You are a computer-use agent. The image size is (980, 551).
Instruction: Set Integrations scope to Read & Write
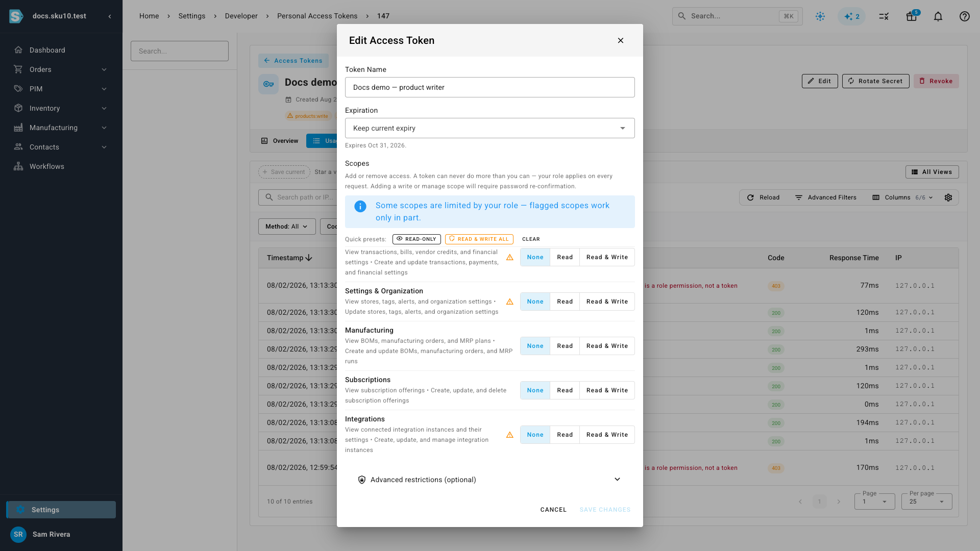pos(607,435)
